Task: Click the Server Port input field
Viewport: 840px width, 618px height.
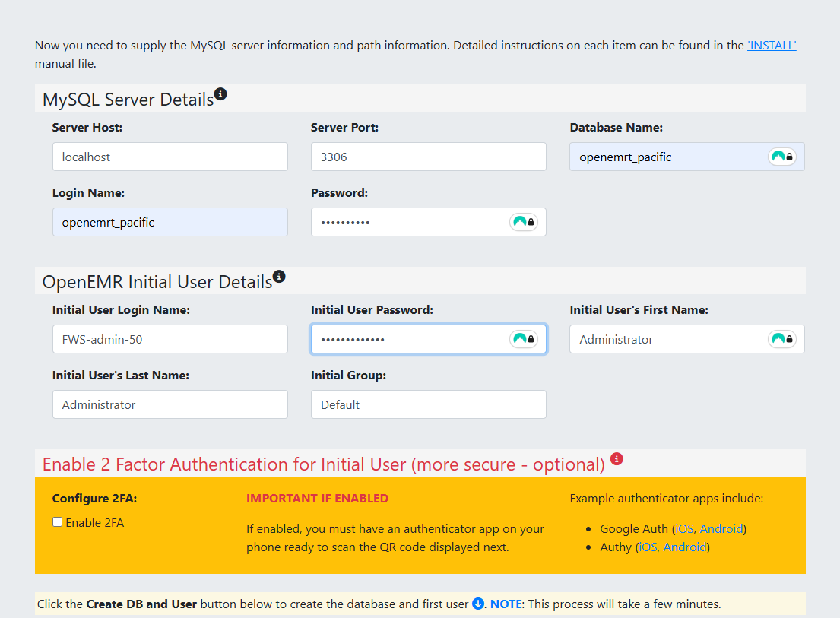Action: click(428, 157)
